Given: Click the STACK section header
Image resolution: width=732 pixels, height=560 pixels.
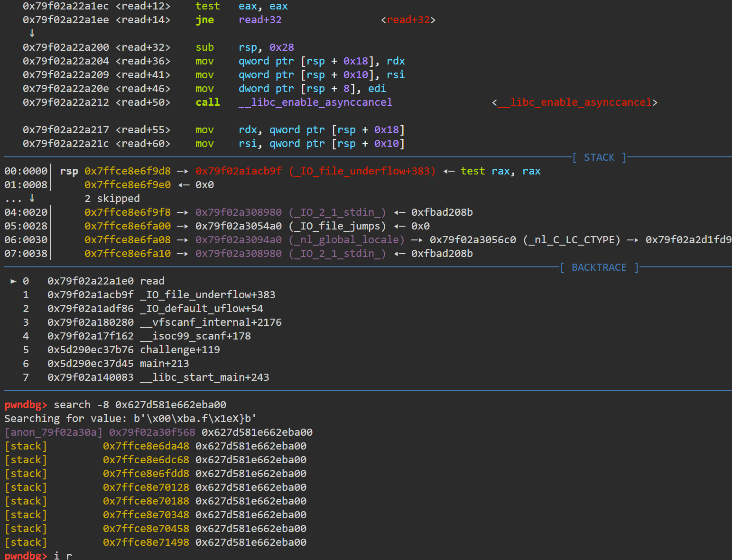Looking at the screenshot, I should (x=599, y=157).
